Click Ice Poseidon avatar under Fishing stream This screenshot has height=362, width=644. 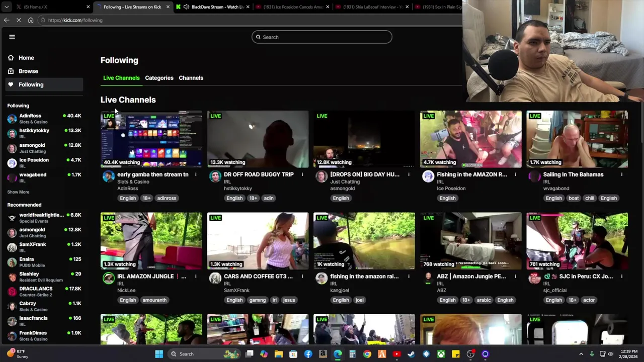coord(428,176)
